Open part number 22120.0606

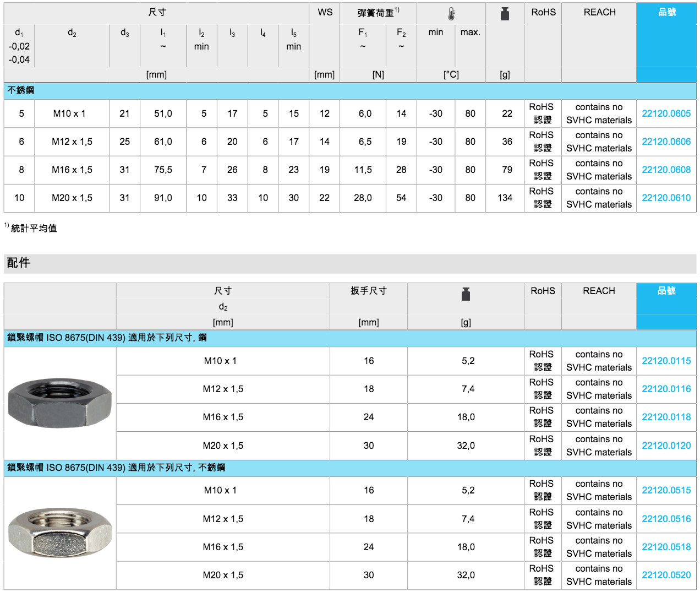[x=666, y=142]
